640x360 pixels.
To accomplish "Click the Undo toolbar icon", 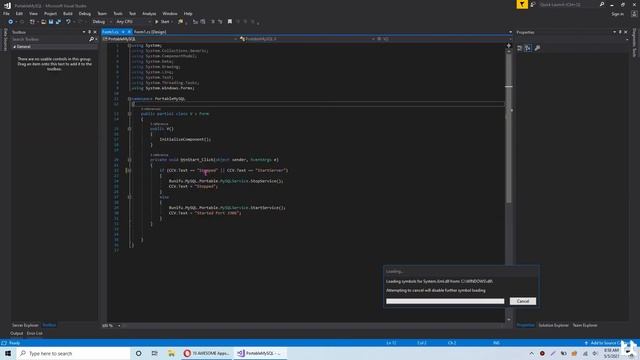I will click(68, 22).
